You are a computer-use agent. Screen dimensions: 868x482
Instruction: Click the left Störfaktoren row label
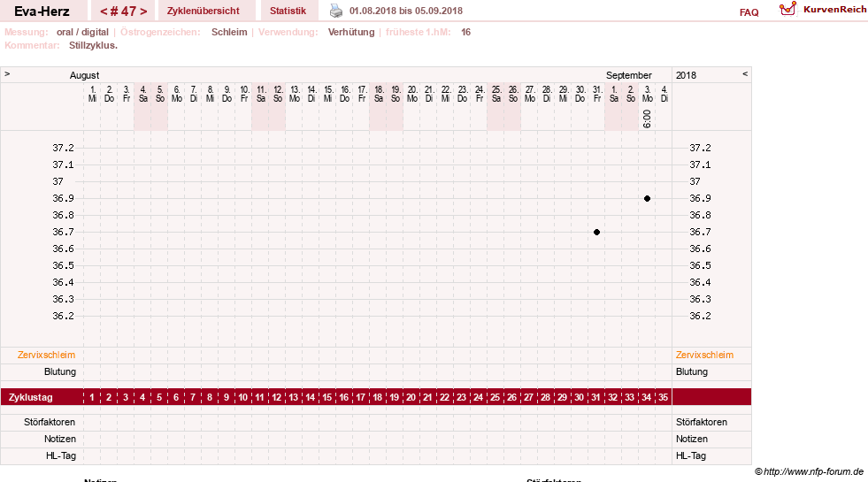[50, 422]
